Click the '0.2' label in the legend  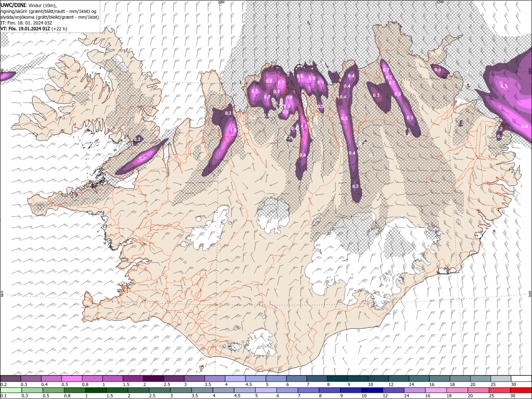[x=4, y=384]
